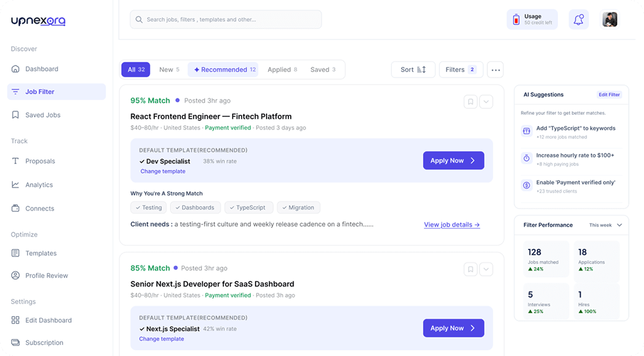The image size is (644, 356).
Task: View job details for React Frontend job
Action: pos(452,225)
